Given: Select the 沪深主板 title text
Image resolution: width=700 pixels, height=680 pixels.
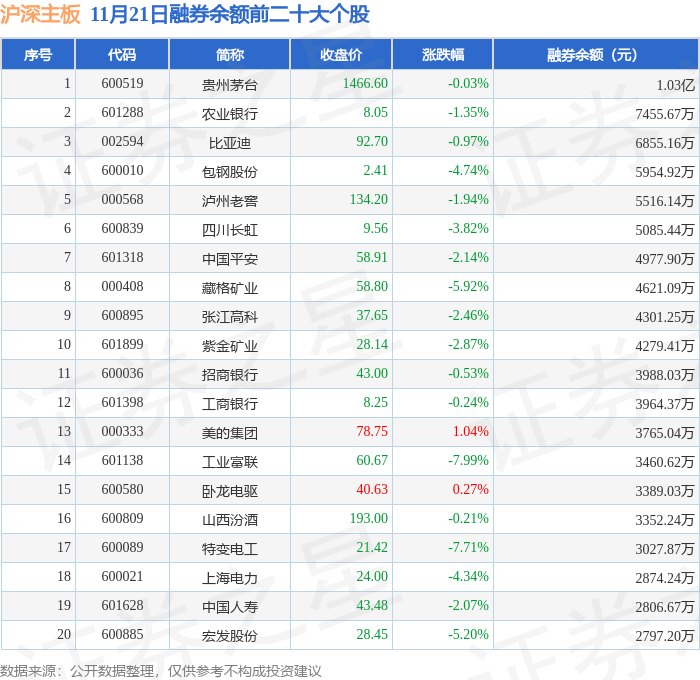Looking at the screenshot, I should (40, 14).
